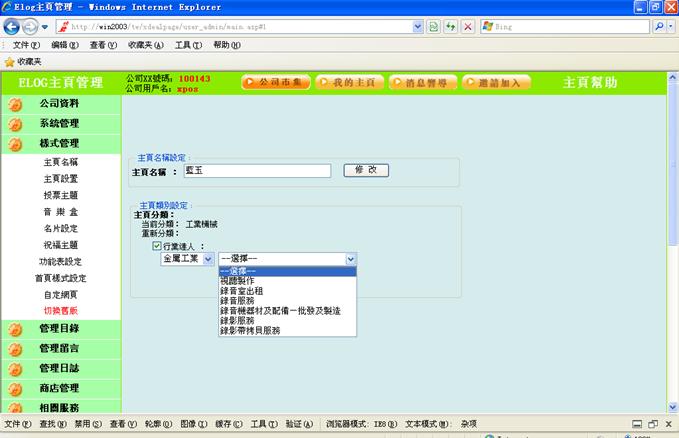Choose 錄音室出租 from the dropdown list
The width and height of the screenshot is (679, 438).
(244, 290)
